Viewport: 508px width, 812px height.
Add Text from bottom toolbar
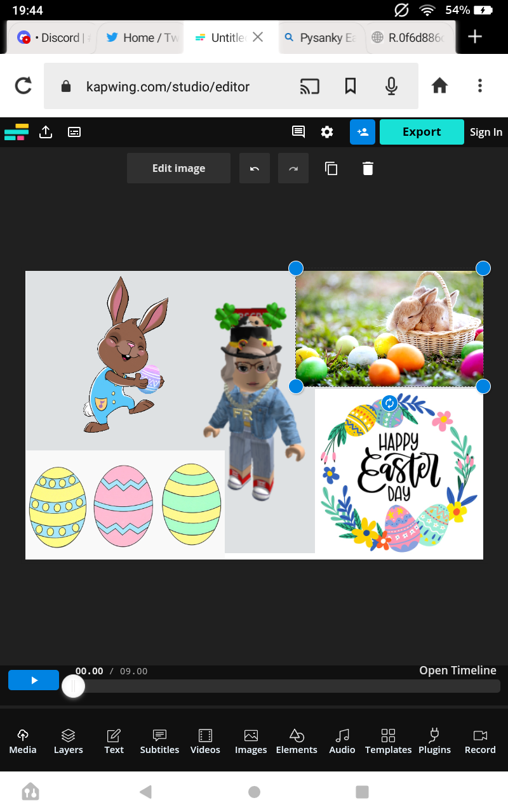pos(114,742)
